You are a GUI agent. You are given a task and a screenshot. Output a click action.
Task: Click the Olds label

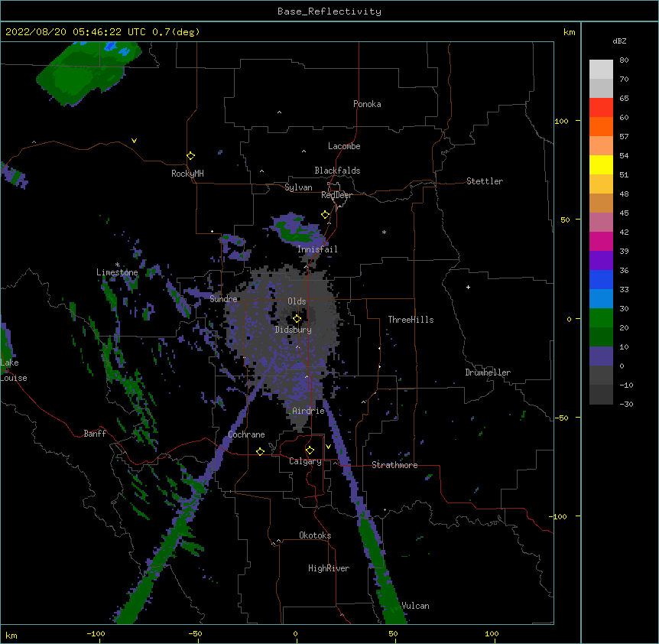click(x=297, y=301)
